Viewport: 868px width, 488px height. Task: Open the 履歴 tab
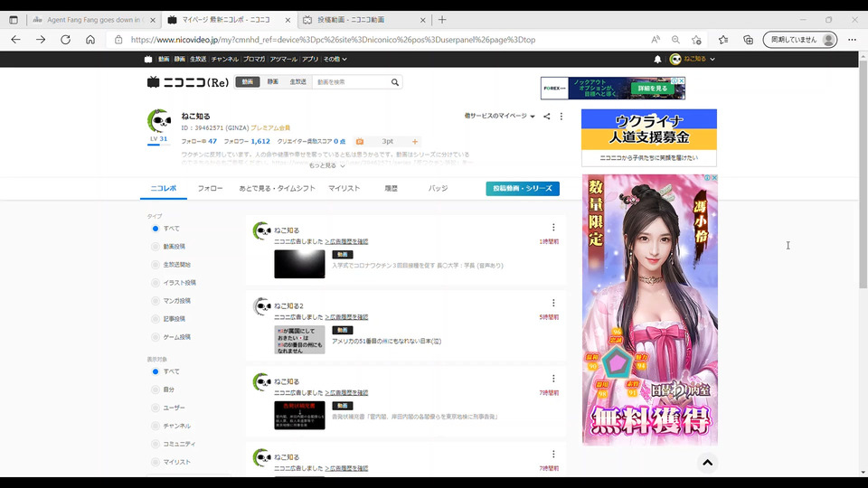click(x=391, y=189)
